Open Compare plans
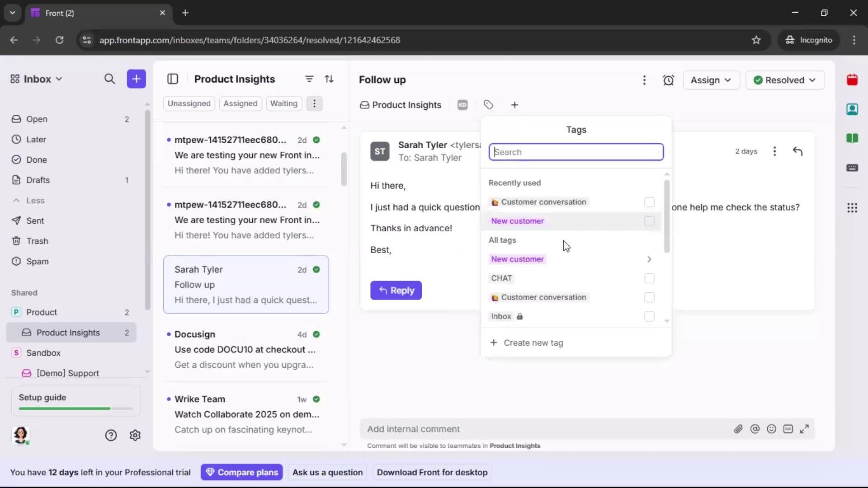 [242, 472]
